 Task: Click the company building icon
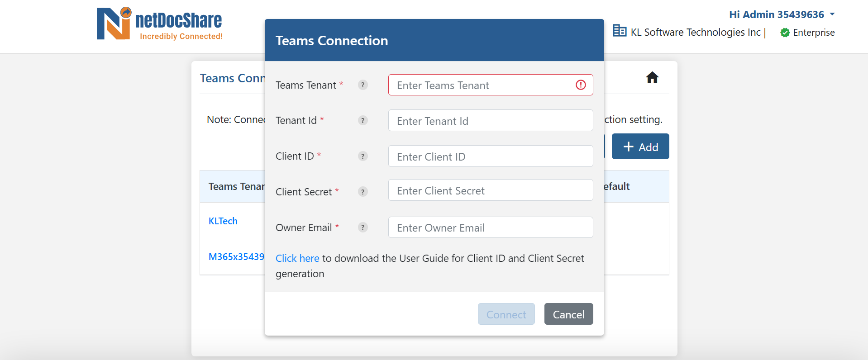point(620,31)
